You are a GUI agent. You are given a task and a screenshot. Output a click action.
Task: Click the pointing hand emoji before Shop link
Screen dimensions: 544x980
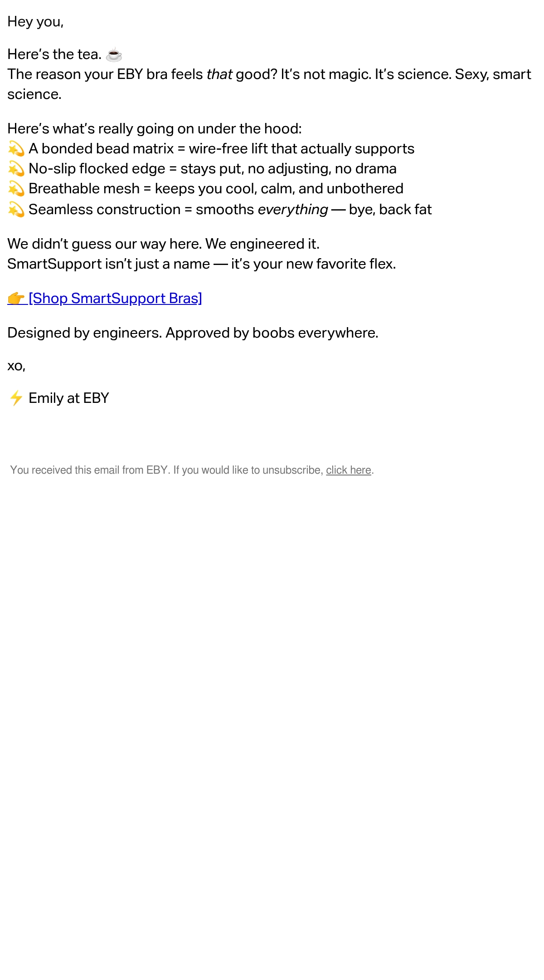(x=16, y=299)
